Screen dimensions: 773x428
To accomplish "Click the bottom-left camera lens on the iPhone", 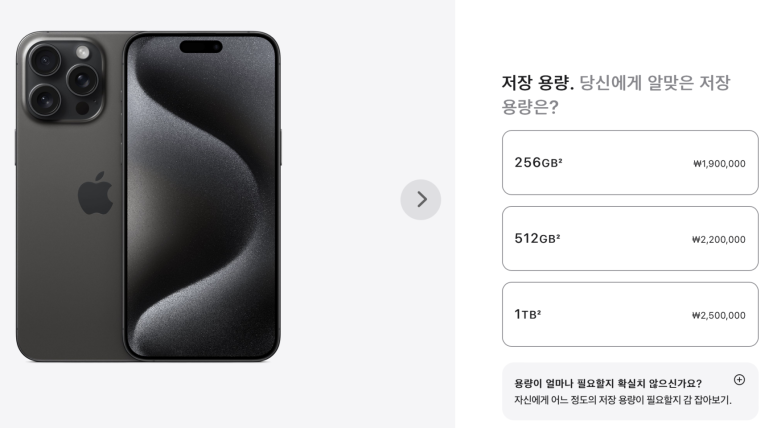I will click(45, 100).
